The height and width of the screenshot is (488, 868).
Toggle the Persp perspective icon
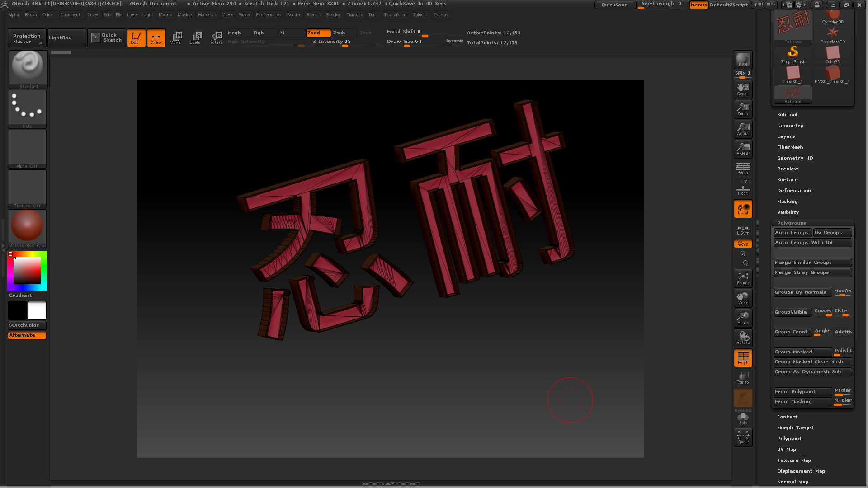click(x=743, y=169)
